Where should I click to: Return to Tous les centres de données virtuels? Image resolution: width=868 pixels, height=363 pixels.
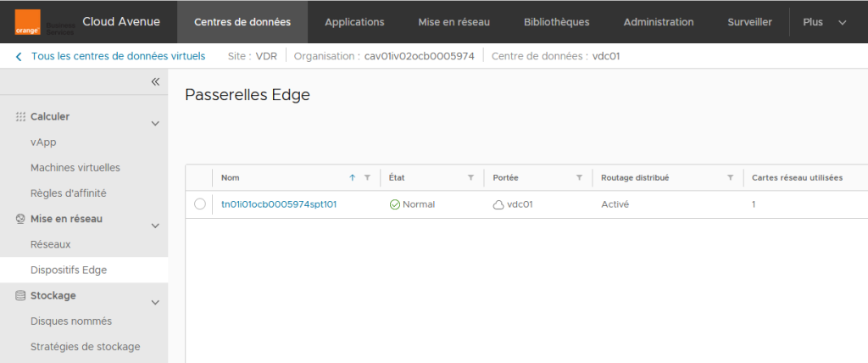[x=118, y=56]
